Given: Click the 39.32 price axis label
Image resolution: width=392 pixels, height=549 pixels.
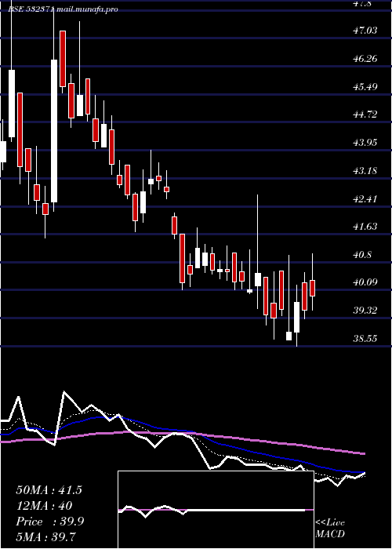Looking at the screenshot, I should 365,311.
